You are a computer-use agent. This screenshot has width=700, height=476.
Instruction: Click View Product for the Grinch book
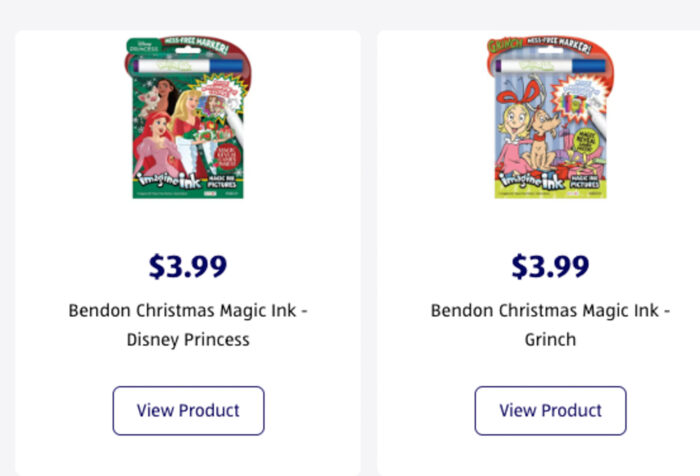point(550,410)
